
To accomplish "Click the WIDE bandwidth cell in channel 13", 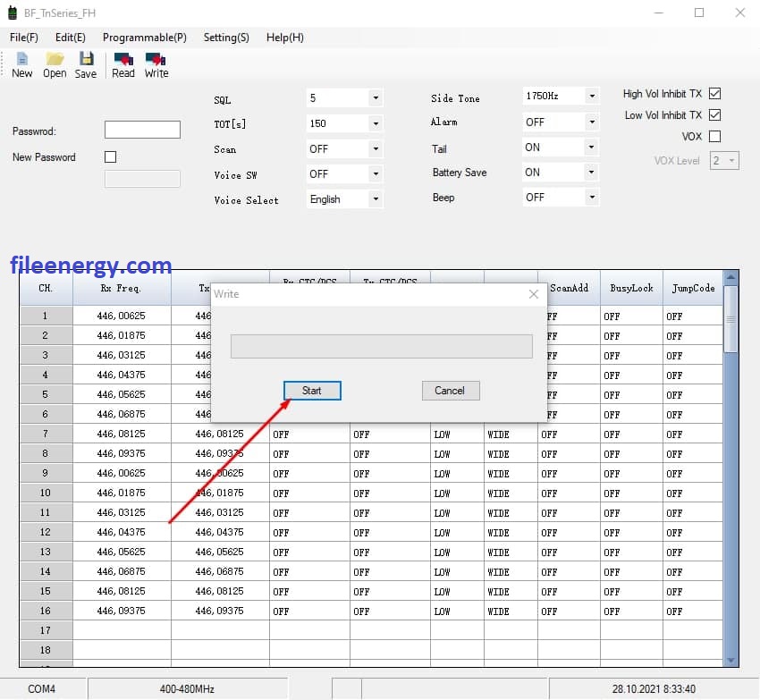I will tap(511, 552).
